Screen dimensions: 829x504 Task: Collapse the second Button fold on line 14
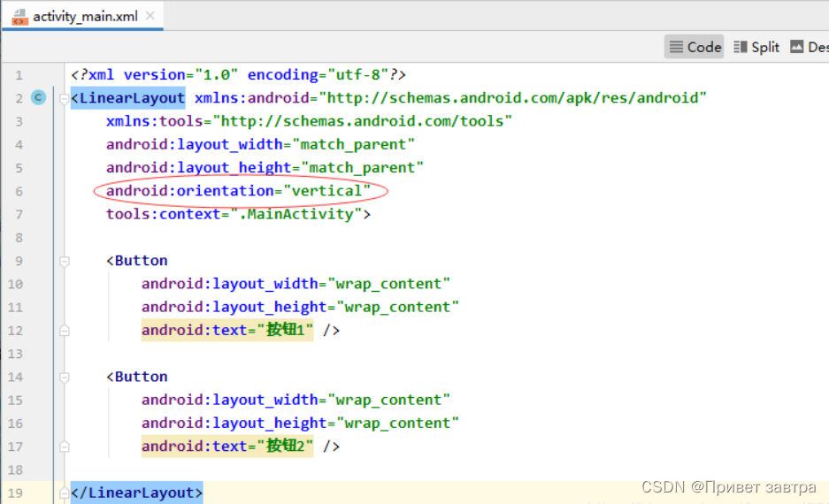click(x=65, y=378)
